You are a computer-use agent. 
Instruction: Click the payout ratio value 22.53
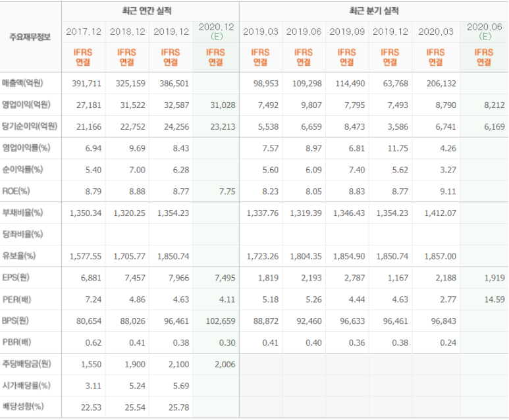92,407
